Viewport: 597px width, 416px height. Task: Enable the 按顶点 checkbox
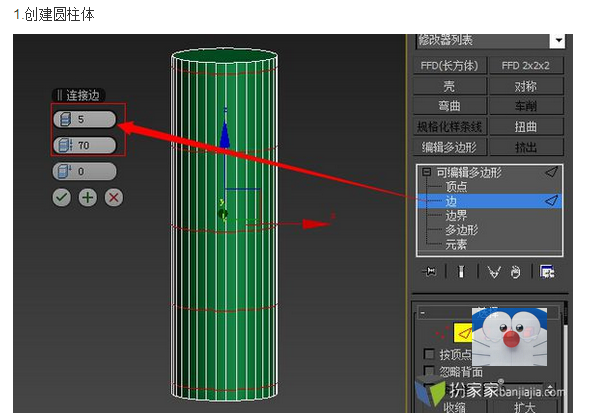pos(429,354)
